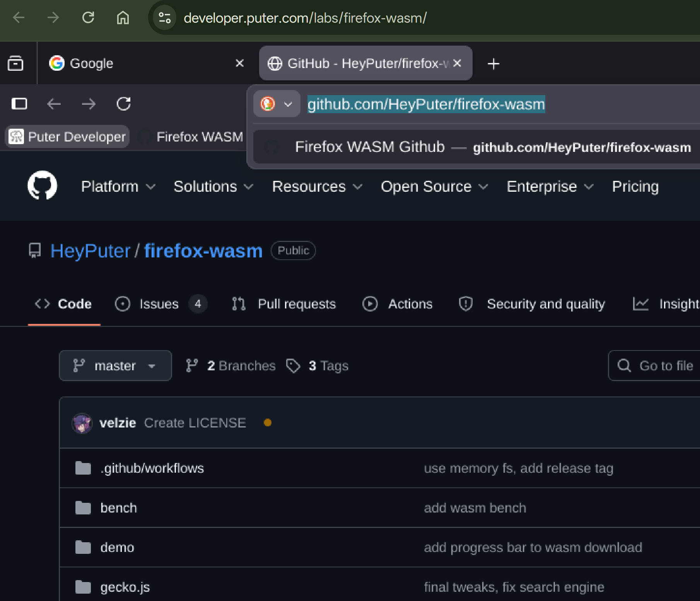
Task: Open the Puter Developer bookmark
Action: pyautogui.click(x=67, y=136)
